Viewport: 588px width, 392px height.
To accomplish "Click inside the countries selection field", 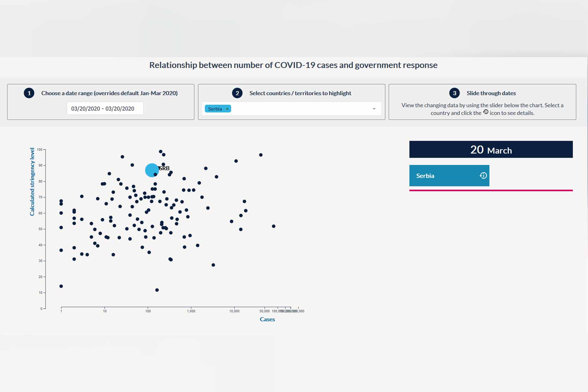I will pyautogui.click(x=300, y=109).
